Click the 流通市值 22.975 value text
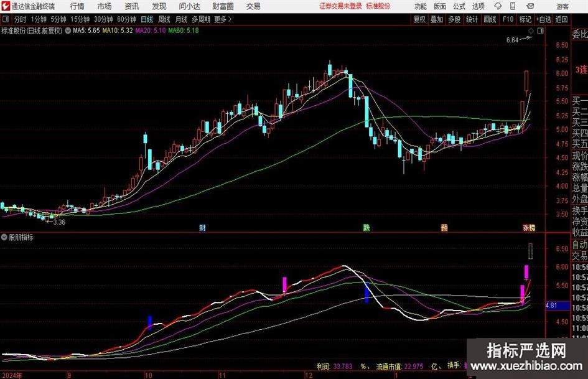Image resolution: width=588 pixels, height=379 pixels. (x=399, y=366)
